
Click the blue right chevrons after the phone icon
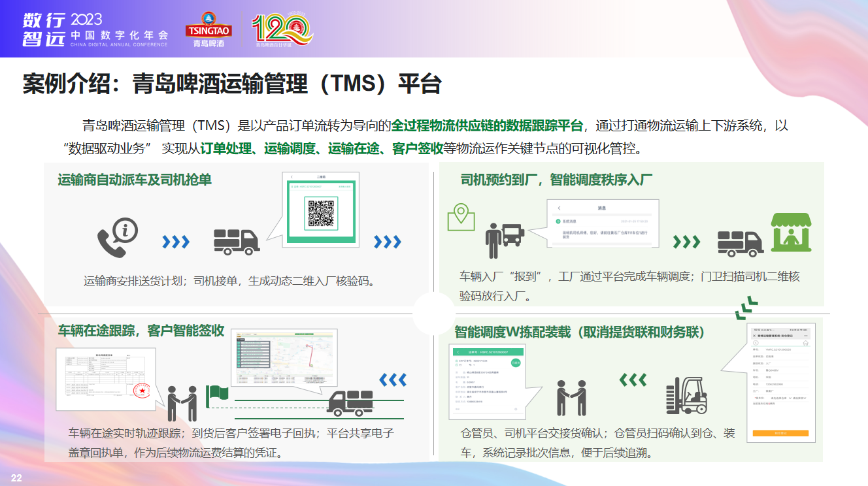pyautogui.click(x=176, y=242)
